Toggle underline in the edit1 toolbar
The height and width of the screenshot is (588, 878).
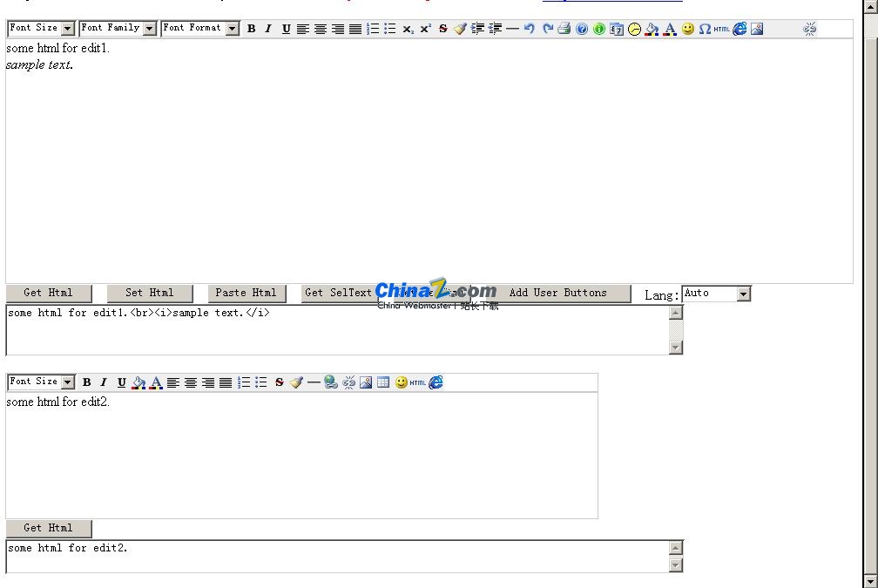[286, 29]
